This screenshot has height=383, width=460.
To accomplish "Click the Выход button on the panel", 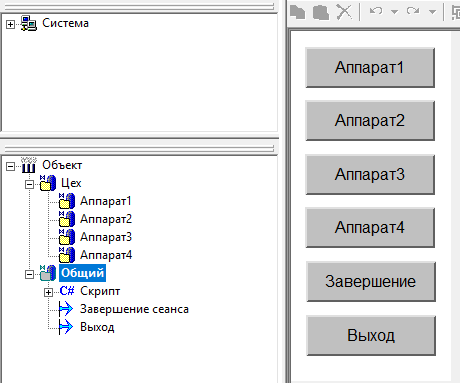I will point(371,335).
